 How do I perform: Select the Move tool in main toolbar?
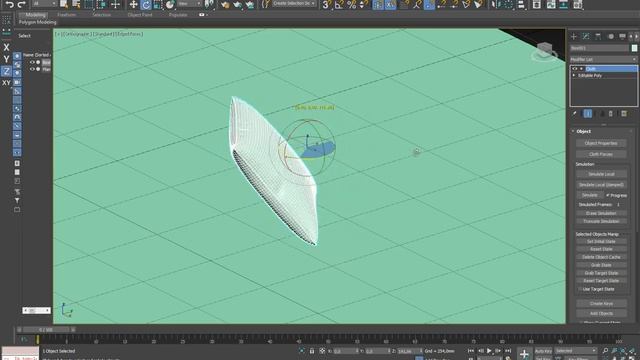[x=133, y=4]
